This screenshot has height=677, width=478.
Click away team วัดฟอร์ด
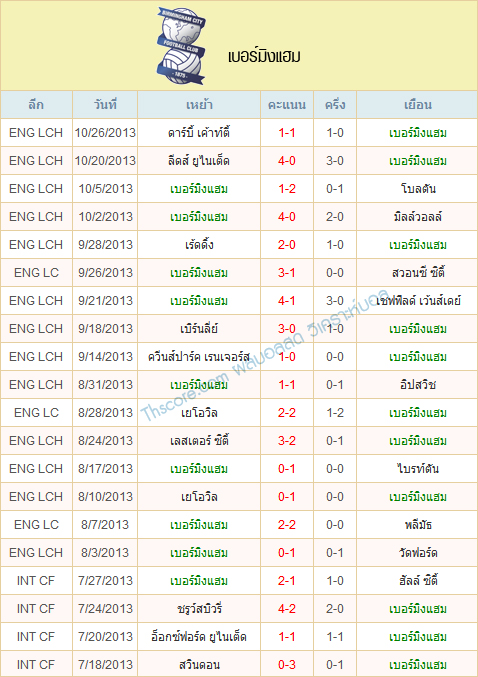tap(418, 553)
